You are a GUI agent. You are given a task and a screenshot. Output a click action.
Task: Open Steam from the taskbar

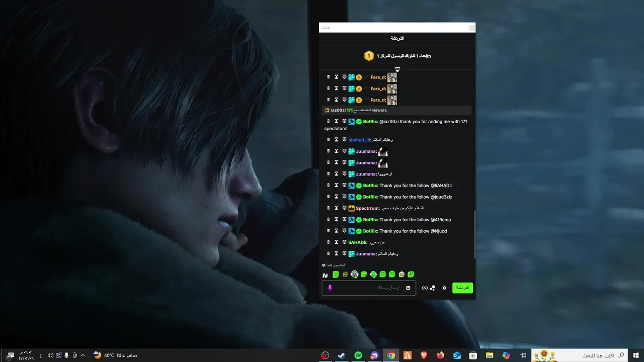pyautogui.click(x=342, y=355)
